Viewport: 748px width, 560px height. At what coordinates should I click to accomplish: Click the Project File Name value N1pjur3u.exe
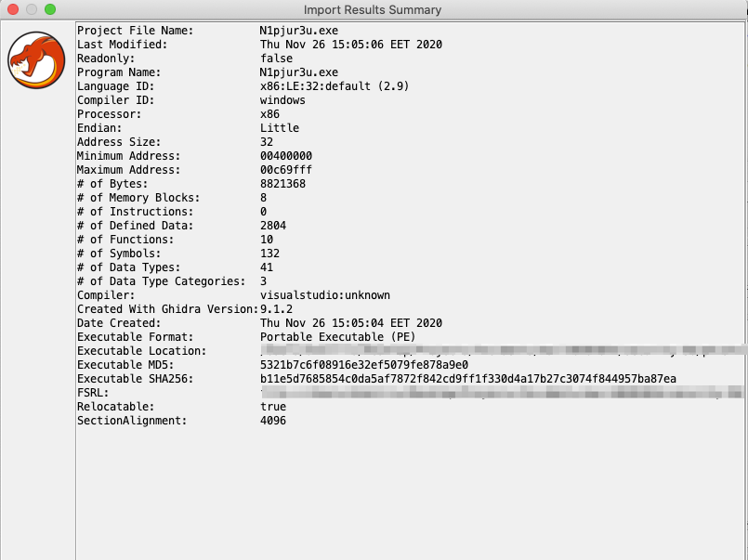coord(299,31)
